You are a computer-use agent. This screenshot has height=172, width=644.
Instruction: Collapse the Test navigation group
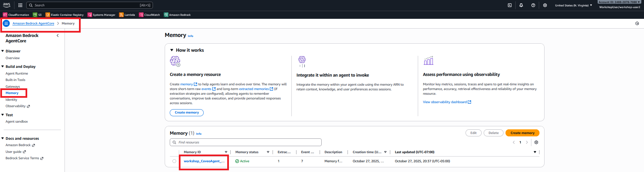tap(3, 115)
